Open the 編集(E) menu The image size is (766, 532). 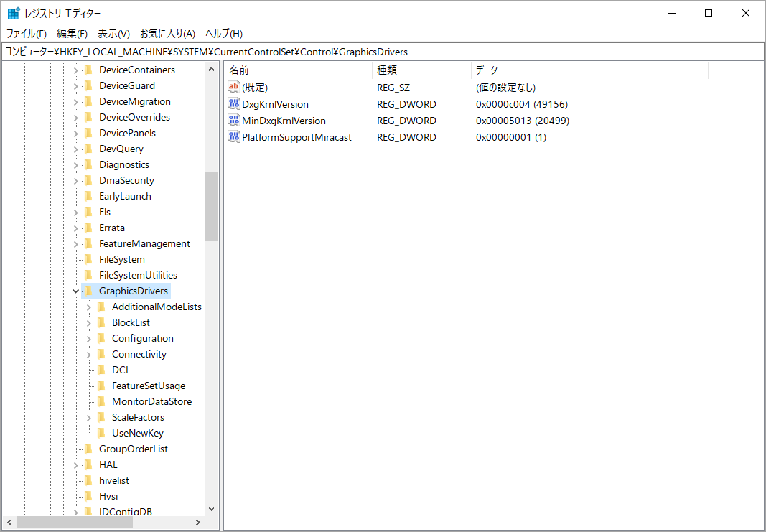(71, 33)
